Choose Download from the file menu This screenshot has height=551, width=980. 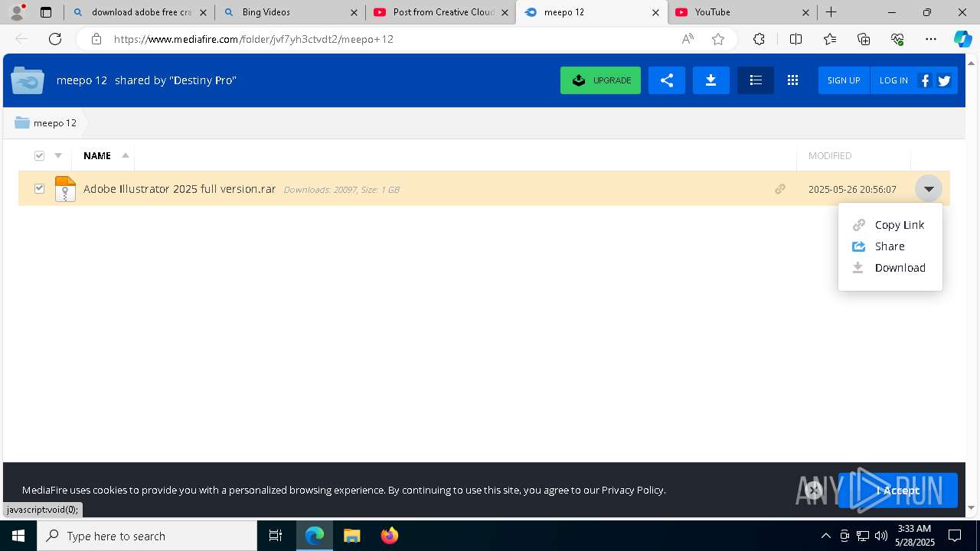coord(890,268)
